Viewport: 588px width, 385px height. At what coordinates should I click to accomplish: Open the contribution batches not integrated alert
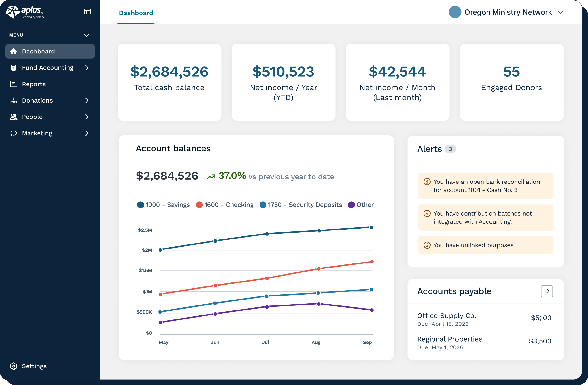[485, 217]
